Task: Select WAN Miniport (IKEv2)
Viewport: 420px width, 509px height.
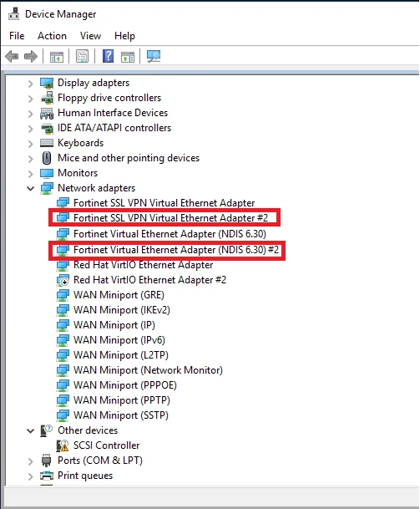Action: point(122,310)
